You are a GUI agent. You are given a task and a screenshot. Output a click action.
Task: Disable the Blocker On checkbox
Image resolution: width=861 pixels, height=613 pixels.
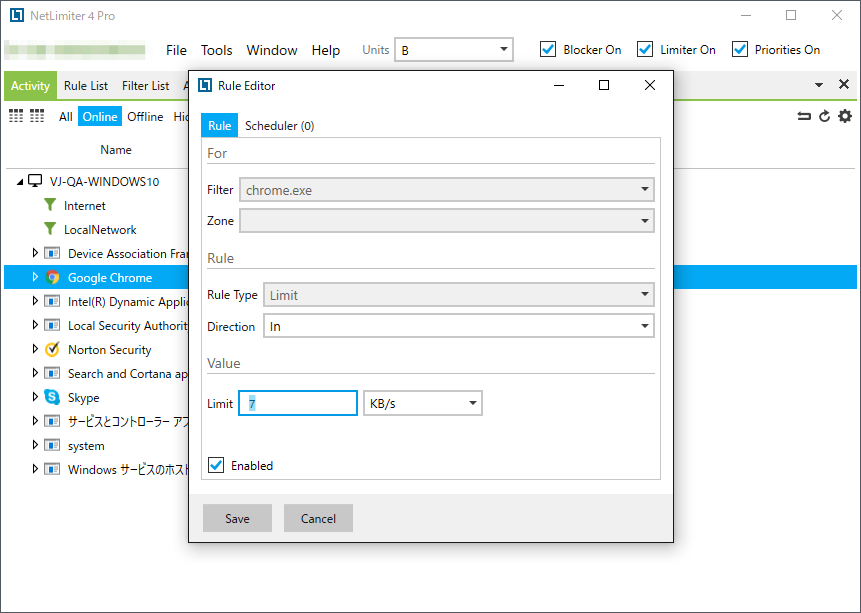coord(549,49)
